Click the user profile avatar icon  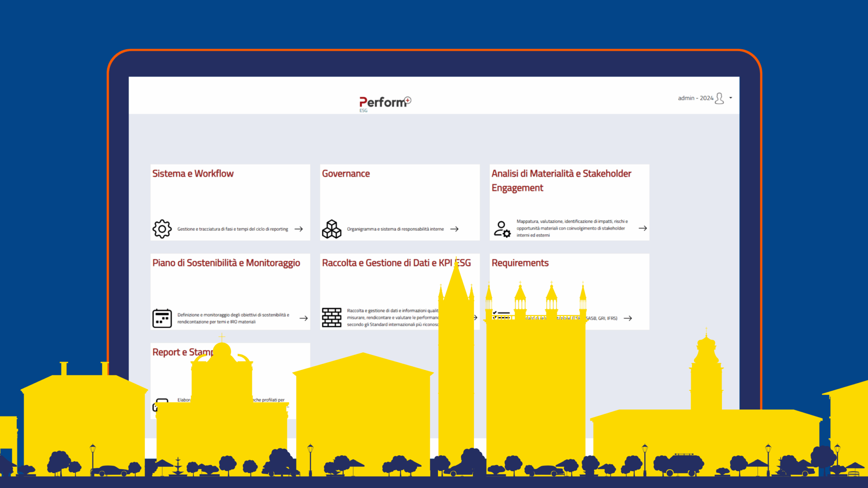tap(719, 98)
